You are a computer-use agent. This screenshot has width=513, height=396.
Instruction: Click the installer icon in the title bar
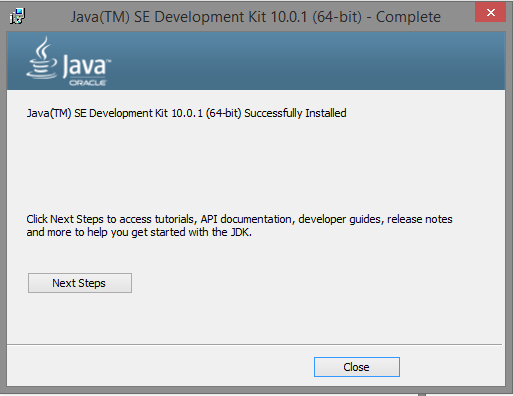tap(17, 16)
